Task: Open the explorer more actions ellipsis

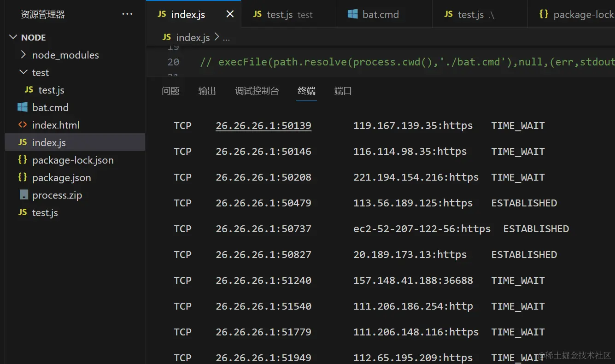Action: pos(127,14)
